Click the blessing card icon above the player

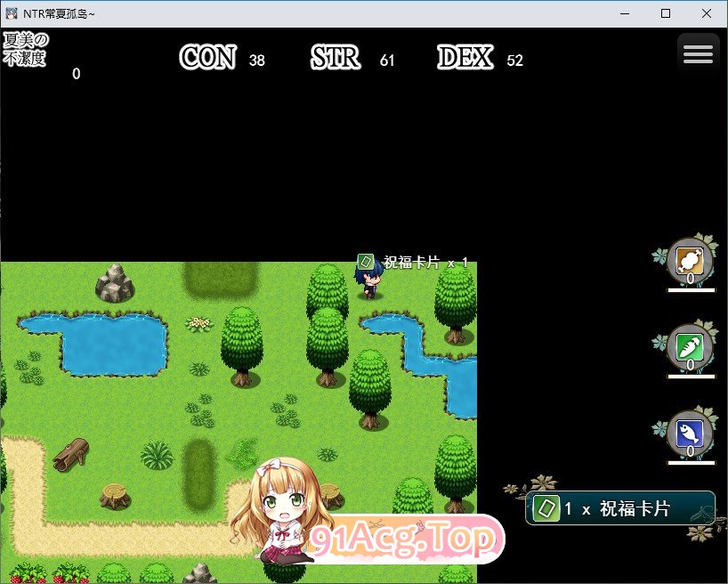366,262
